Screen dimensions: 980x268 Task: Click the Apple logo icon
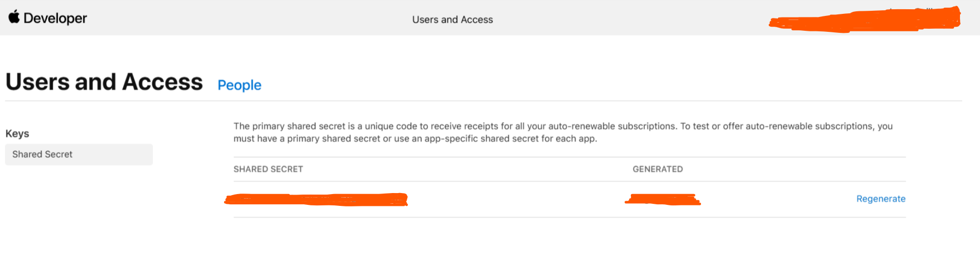coord(14,17)
